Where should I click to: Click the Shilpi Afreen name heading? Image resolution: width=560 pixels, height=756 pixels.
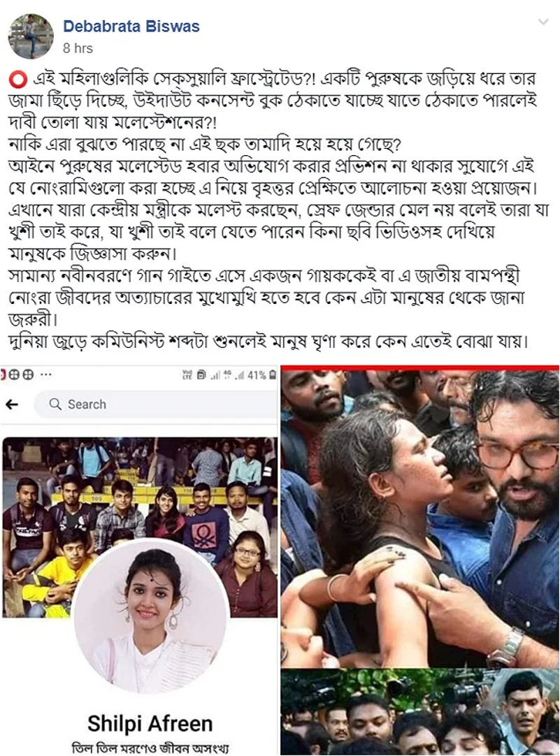[x=150, y=723]
